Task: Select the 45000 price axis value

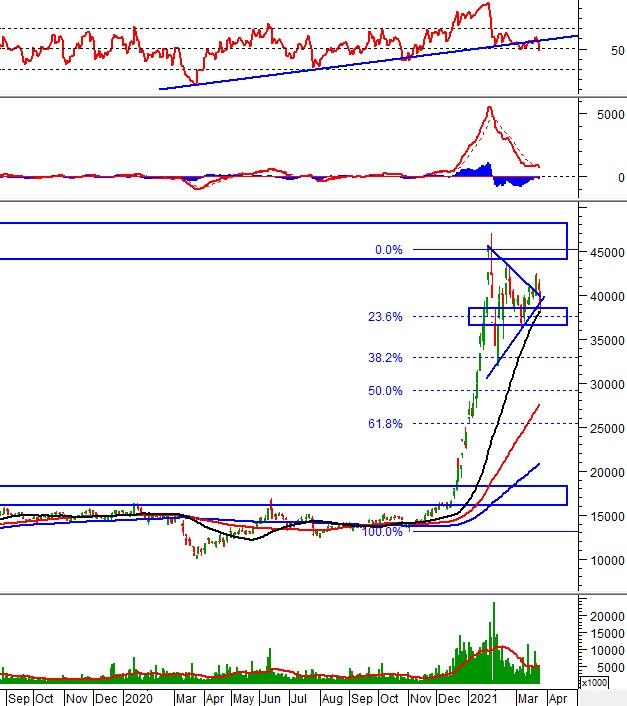Action: coord(607,253)
